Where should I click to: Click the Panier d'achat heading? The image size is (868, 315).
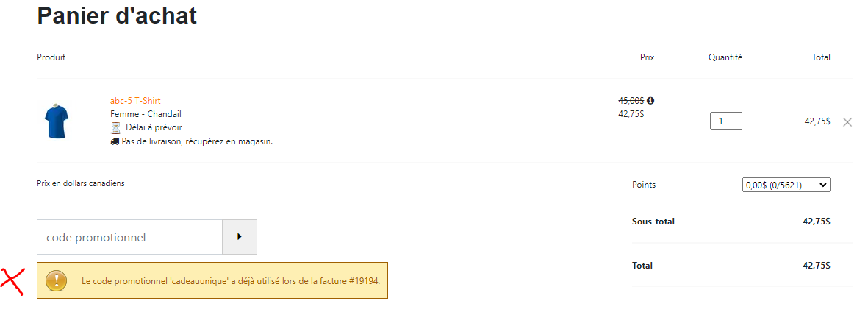[x=117, y=15]
